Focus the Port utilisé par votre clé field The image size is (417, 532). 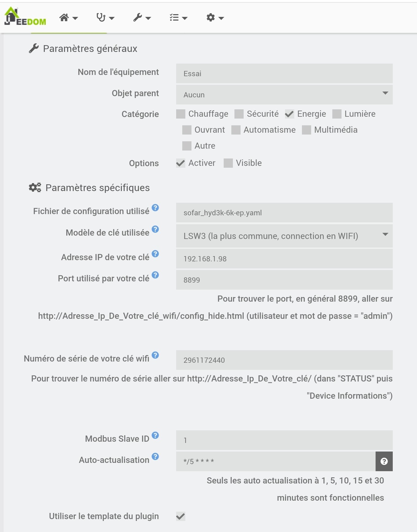pyautogui.click(x=284, y=280)
